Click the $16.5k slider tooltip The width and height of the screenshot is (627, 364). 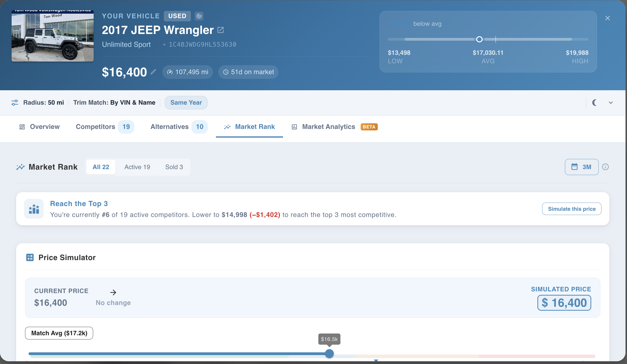click(x=329, y=339)
